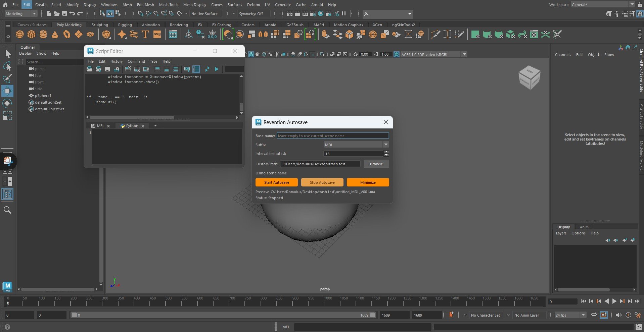This screenshot has height=332, width=644.
Task: Expand the ACES color space dropdown
Action: pos(464,54)
